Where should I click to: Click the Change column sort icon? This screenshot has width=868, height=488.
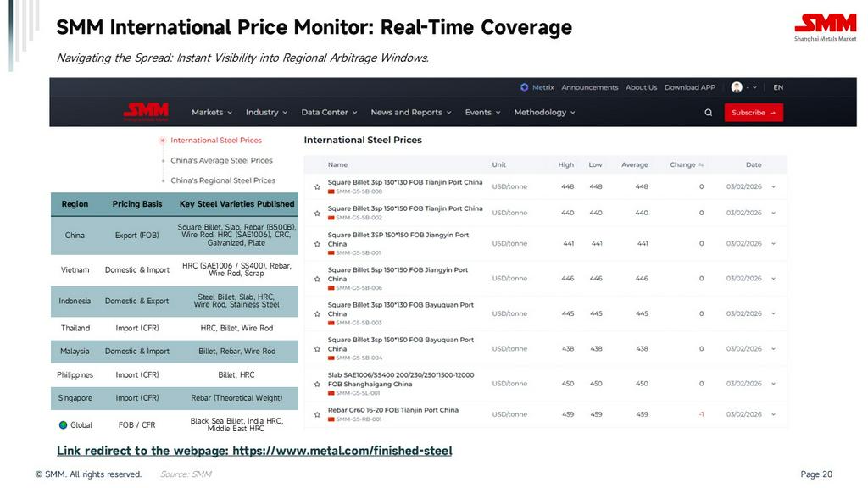click(701, 165)
